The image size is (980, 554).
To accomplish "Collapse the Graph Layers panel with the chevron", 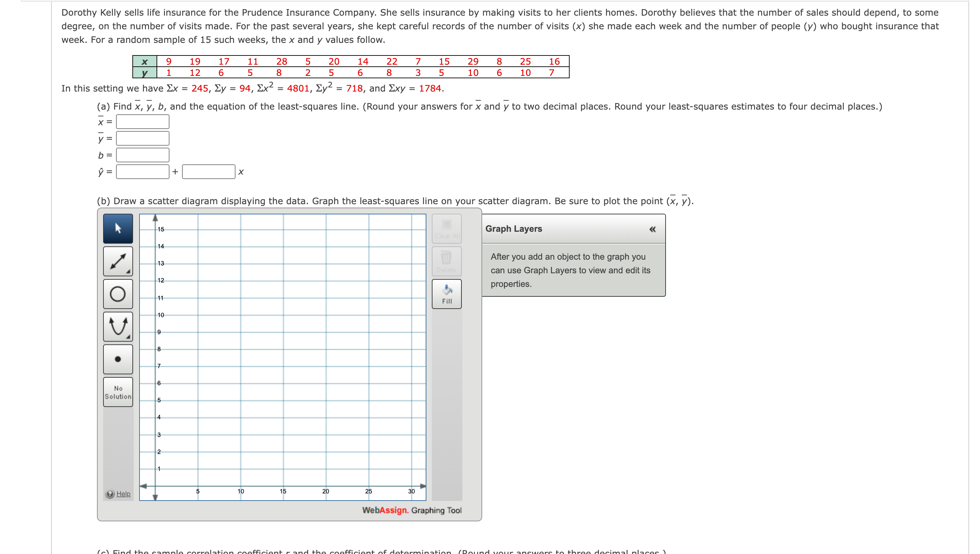I will (652, 229).
